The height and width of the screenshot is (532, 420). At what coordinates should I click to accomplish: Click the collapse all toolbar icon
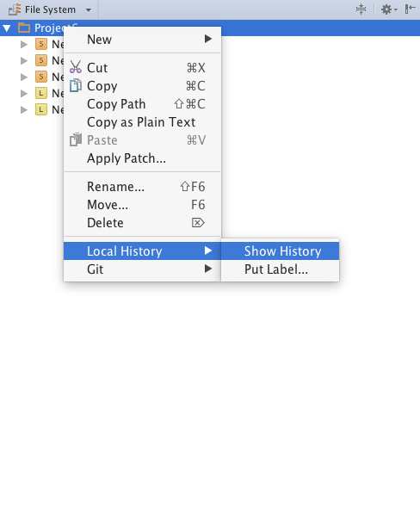point(361,9)
